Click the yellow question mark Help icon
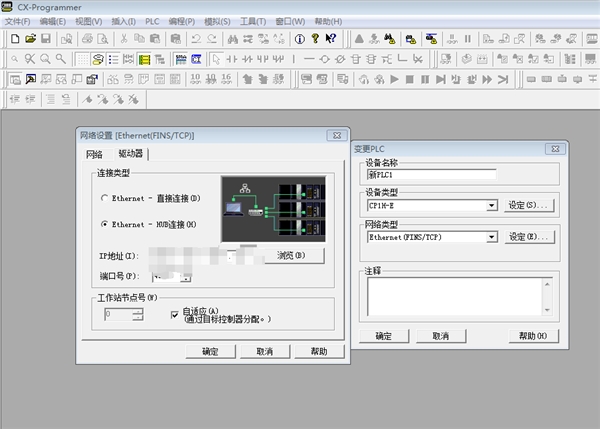Image resolution: width=600 pixels, height=429 pixels. [316, 39]
